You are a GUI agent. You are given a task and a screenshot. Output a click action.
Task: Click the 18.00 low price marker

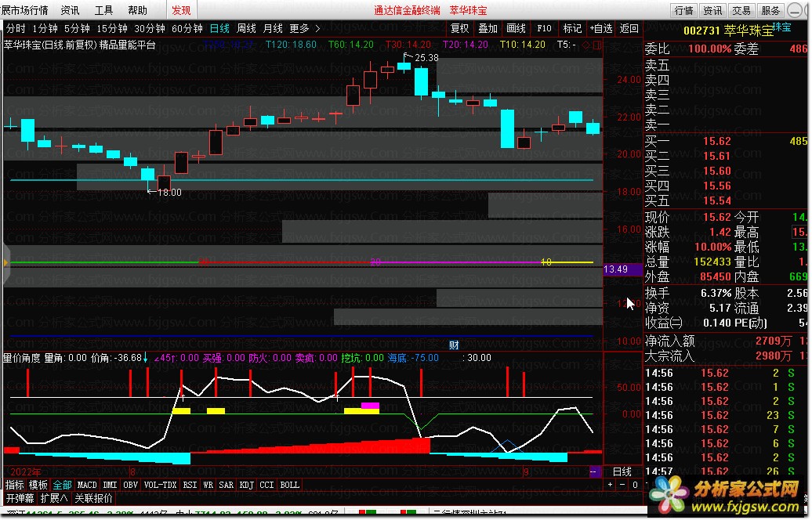[169, 193]
